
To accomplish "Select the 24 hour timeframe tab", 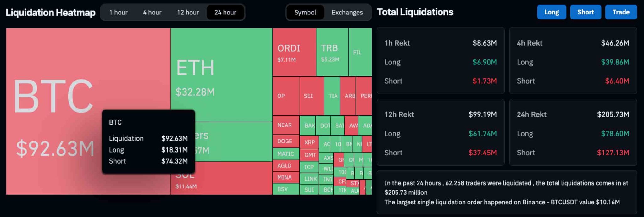I will coord(225,13).
